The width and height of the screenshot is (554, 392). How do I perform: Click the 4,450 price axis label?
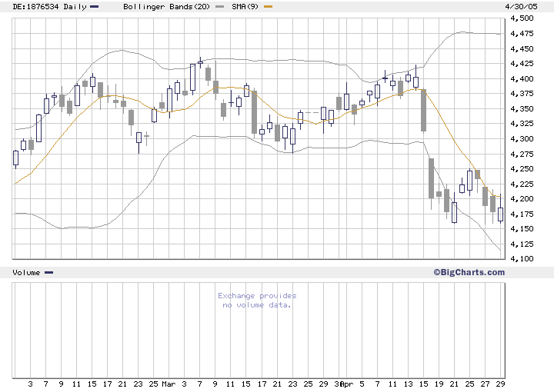point(522,48)
